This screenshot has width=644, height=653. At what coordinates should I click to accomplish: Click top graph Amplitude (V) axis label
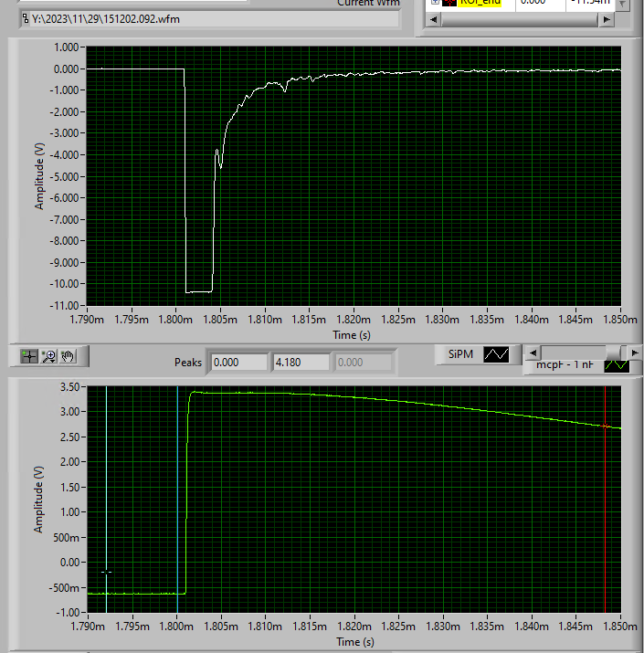click(x=39, y=176)
